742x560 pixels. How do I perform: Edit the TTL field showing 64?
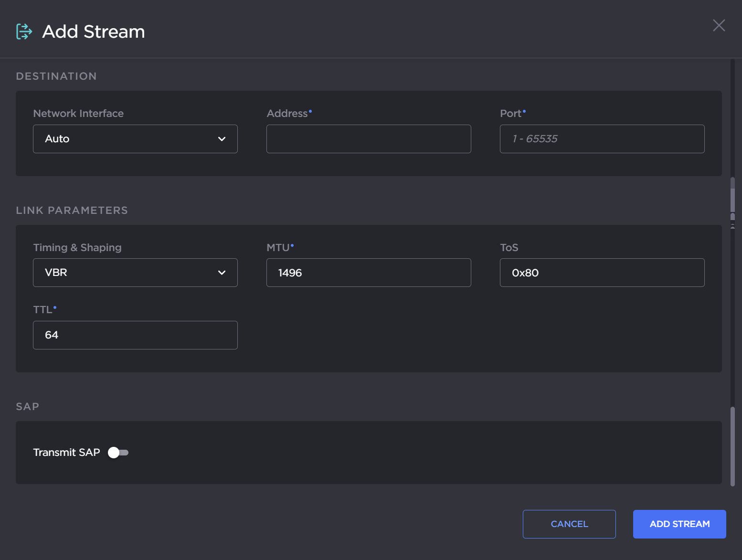tap(135, 335)
